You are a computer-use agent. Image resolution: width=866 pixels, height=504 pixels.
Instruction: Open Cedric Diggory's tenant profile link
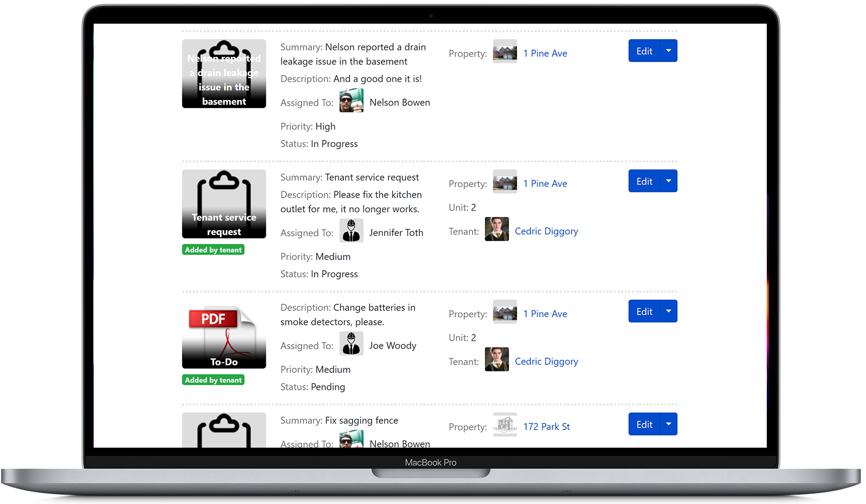coord(546,231)
